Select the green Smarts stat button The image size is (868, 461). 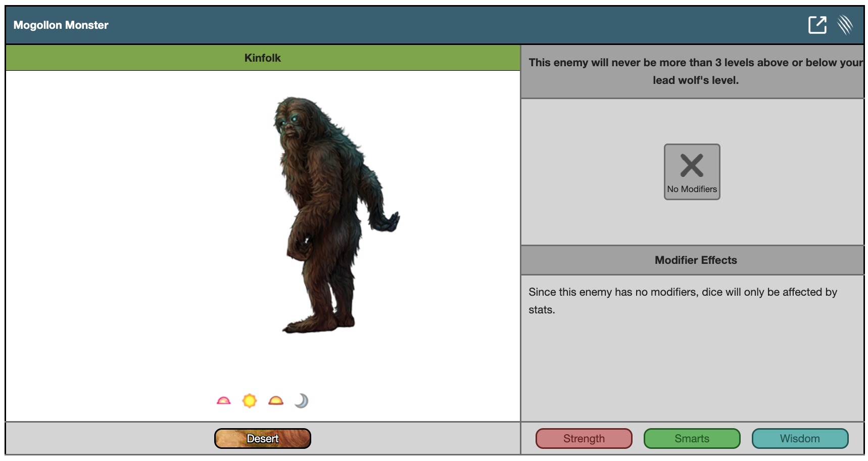coord(692,438)
